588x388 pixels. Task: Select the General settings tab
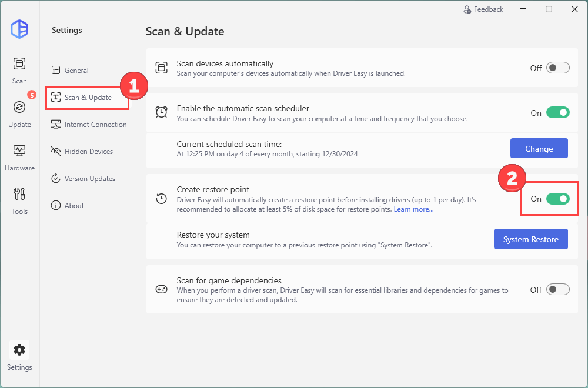click(76, 71)
